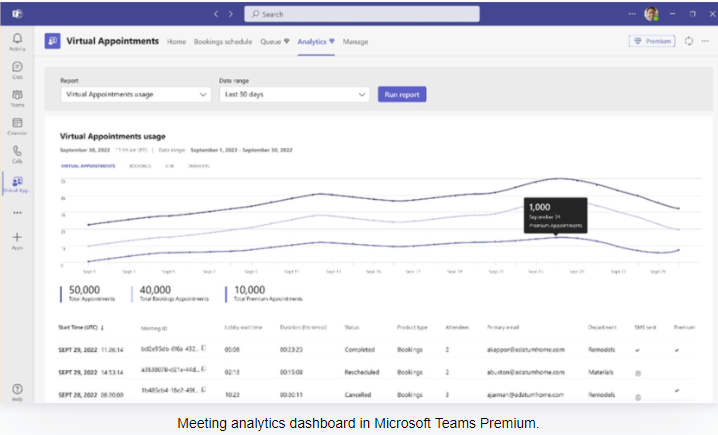718x435 pixels.
Task: Copy the 1b485cb4 meeting ID
Action: 204,390
